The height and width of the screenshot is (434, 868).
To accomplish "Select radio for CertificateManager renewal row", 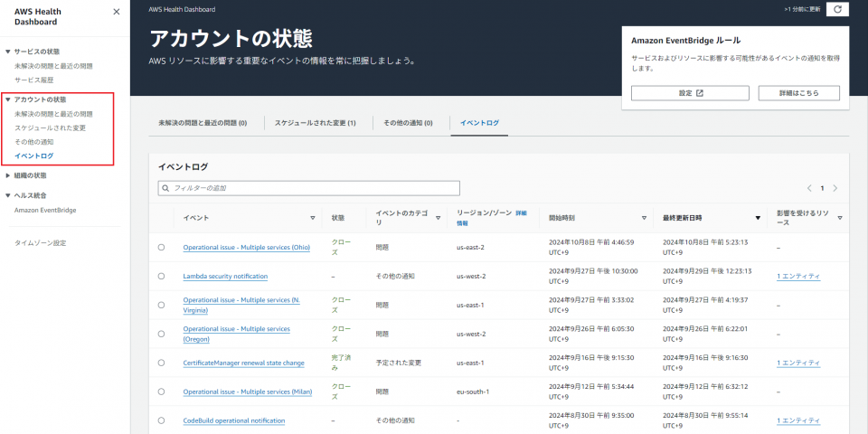I will click(161, 363).
